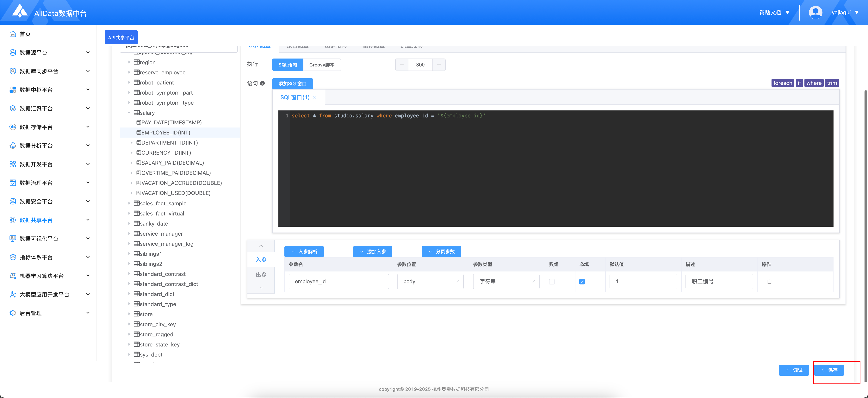The height and width of the screenshot is (398, 868).
Task: Uncheck the 必填 checkbox for employee_id
Action: (x=582, y=282)
